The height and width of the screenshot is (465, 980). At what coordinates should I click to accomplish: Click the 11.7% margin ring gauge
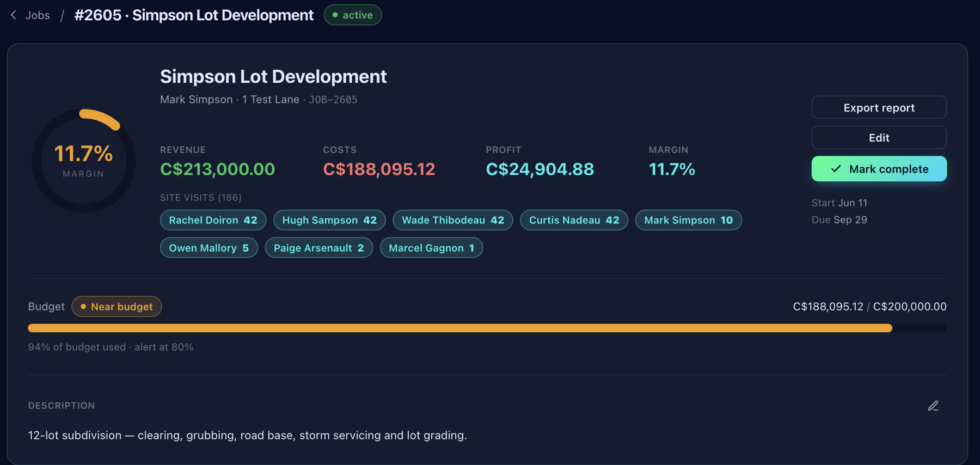tap(83, 161)
